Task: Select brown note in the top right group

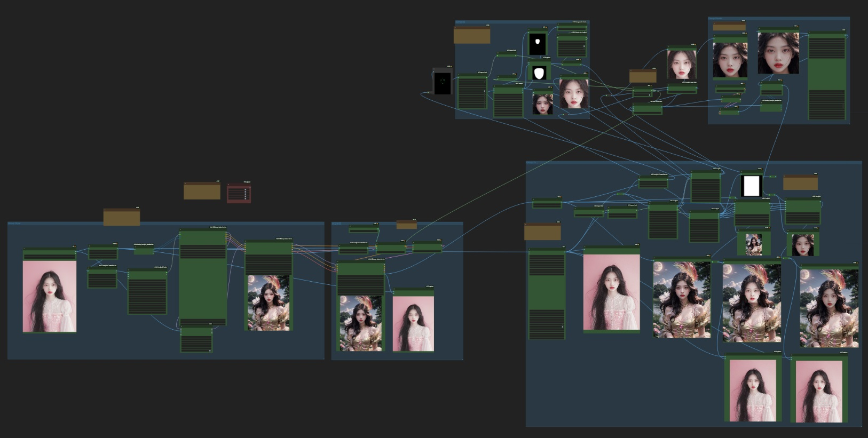Action: point(729,27)
